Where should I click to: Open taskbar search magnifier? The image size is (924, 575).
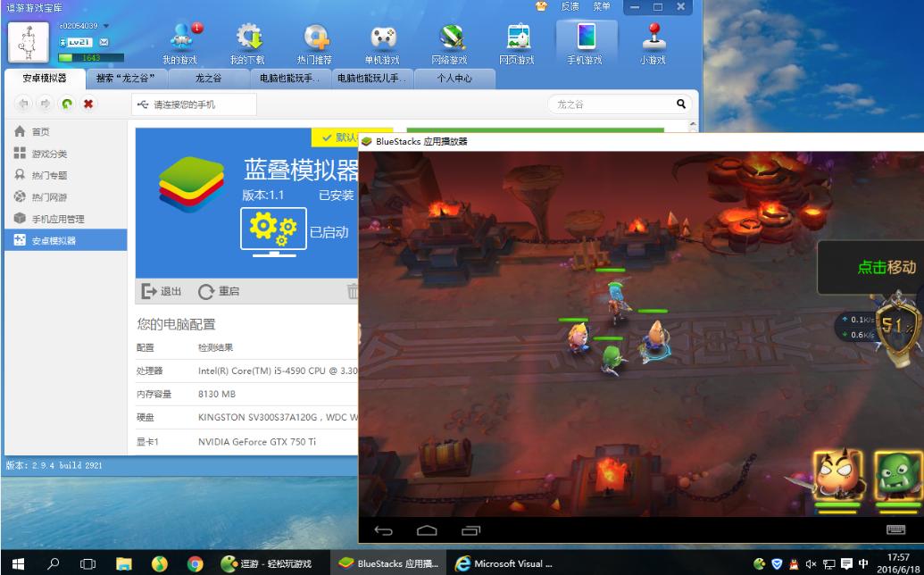tap(53, 563)
